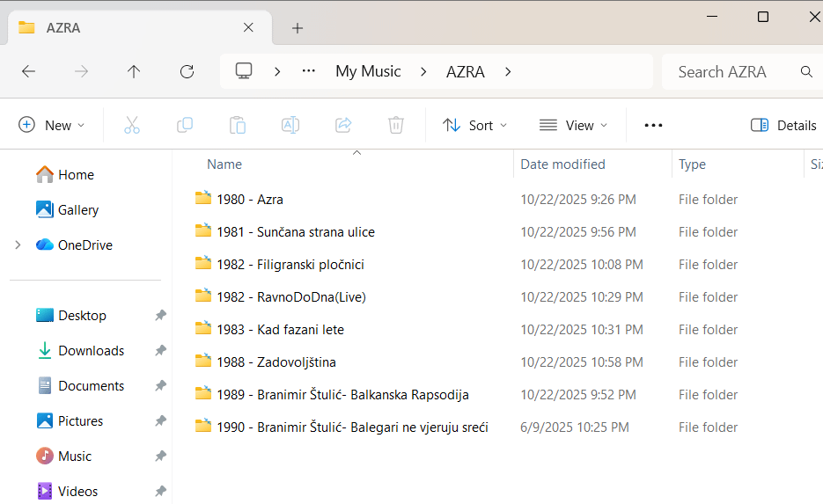Navigate to My Music breadcrumb
Viewport: 823px width, 504px height.
pyautogui.click(x=368, y=71)
